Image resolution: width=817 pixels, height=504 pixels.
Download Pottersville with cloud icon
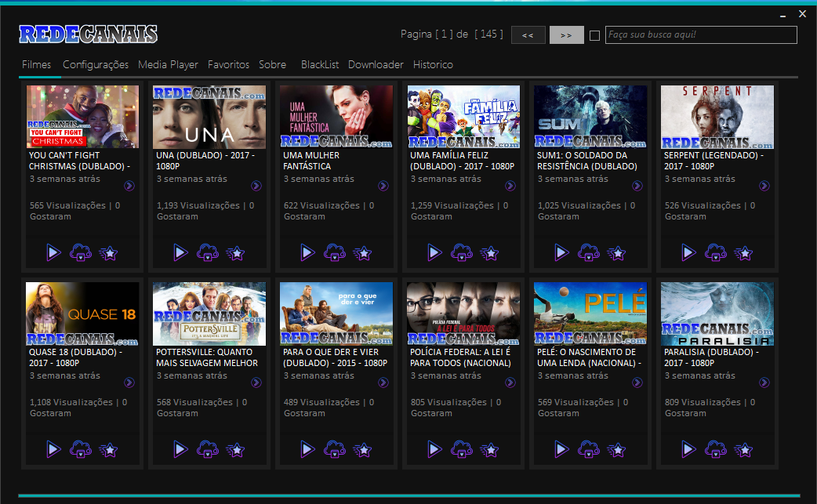(x=208, y=449)
